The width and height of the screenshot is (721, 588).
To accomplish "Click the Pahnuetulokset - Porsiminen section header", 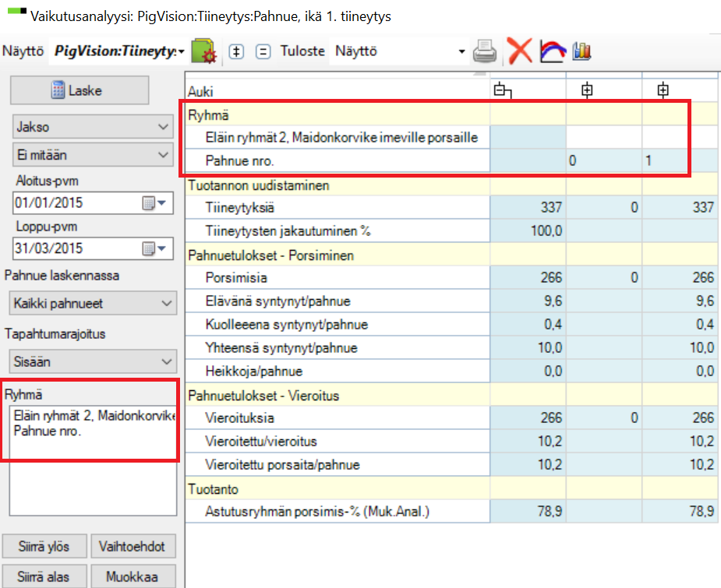I will (270, 255).
